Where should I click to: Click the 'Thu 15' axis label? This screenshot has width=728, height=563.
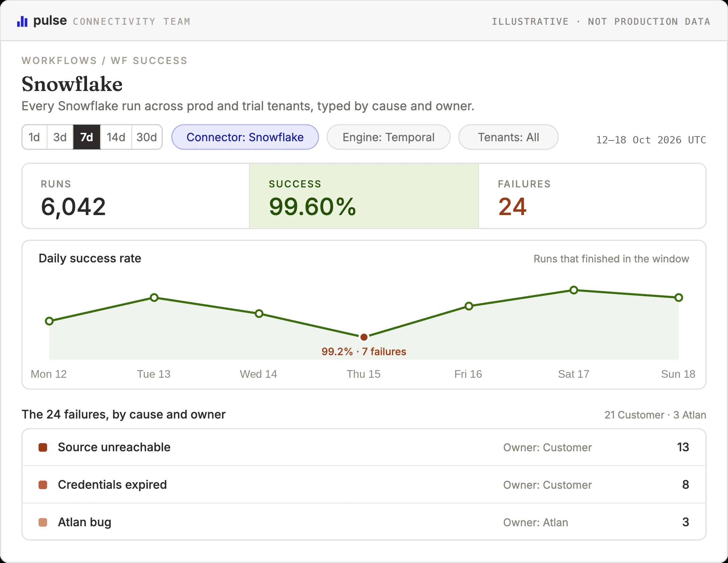[364, 374]
